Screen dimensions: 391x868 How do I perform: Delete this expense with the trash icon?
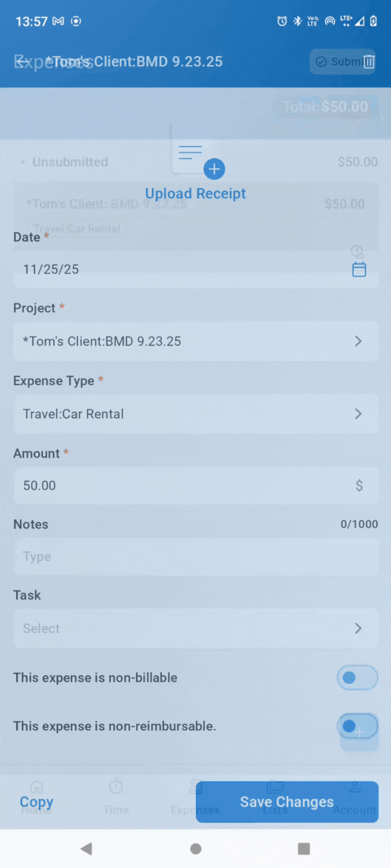(x=369, y=61)
